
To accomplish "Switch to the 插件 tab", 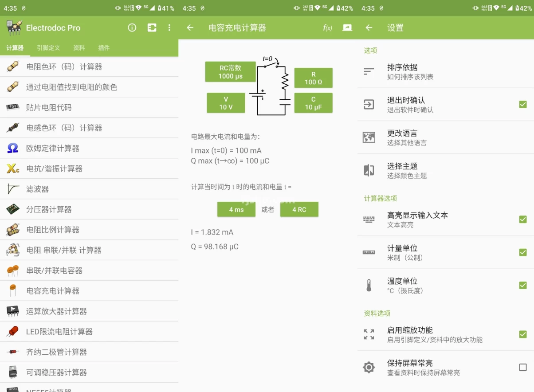I will tap(104, 48).
